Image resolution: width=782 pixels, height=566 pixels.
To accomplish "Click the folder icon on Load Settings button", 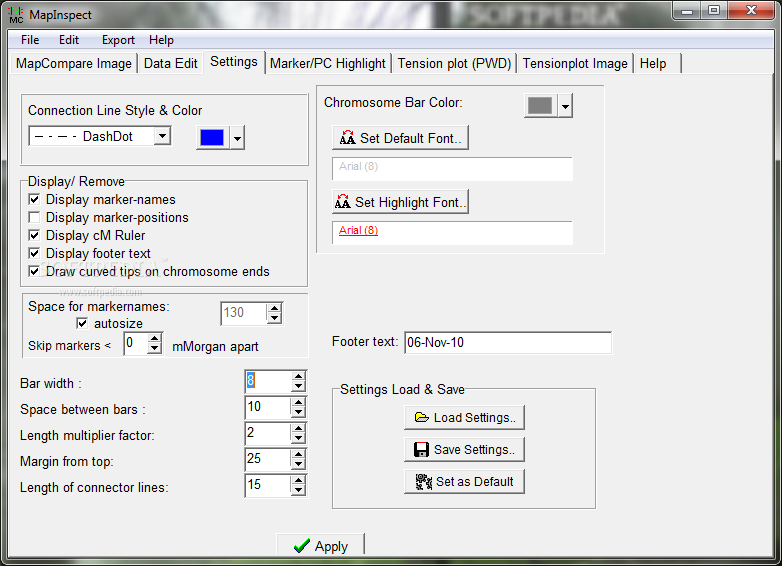I will (422, 417).
